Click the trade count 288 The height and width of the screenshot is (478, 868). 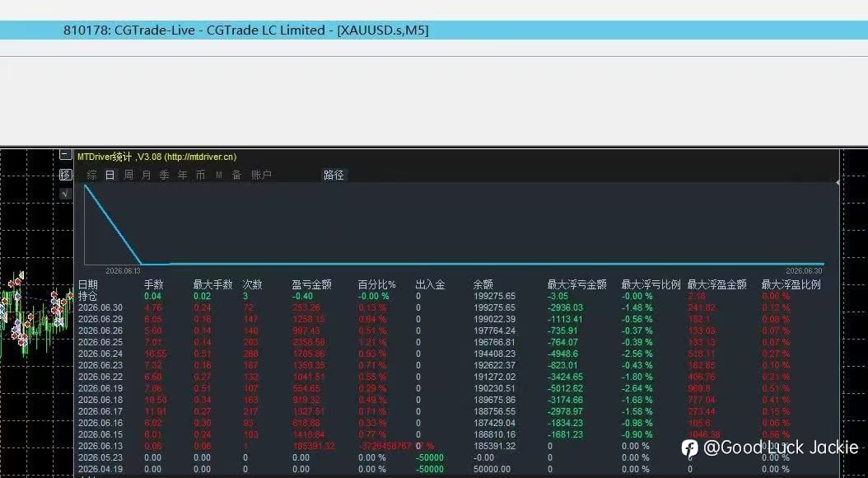(251, 354)
